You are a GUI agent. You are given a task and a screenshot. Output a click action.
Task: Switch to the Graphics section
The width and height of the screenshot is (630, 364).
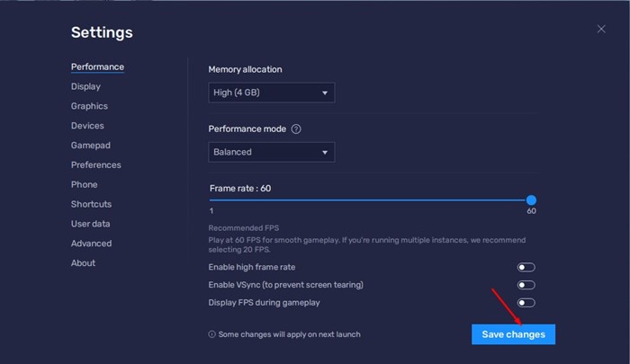pyautogui.click(x=89, y=106)
